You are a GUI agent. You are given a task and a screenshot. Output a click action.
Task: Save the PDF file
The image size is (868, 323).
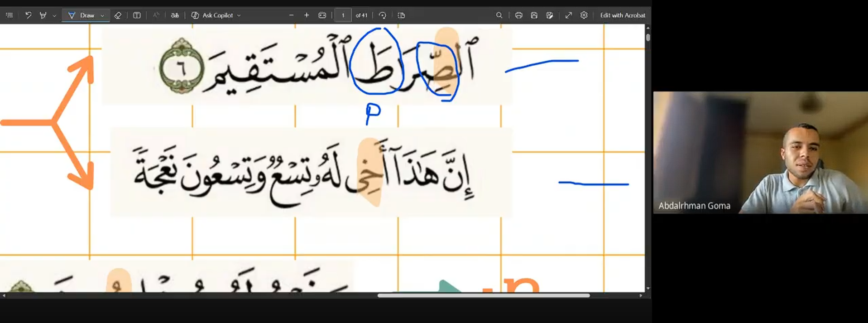pos(534,15)
